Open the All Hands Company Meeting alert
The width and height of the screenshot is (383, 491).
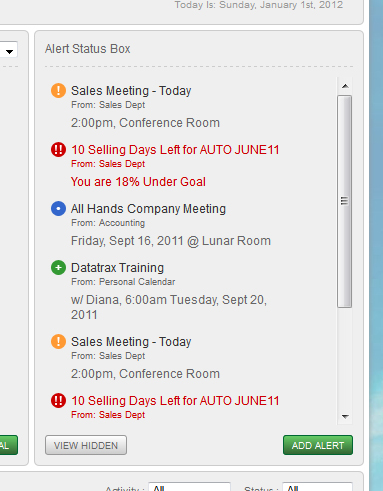148,209
